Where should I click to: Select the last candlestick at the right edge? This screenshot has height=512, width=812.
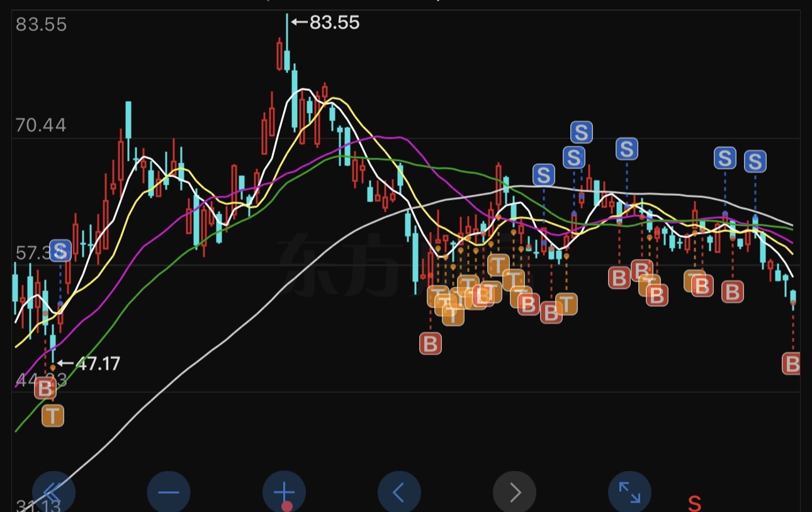point(793,299)
